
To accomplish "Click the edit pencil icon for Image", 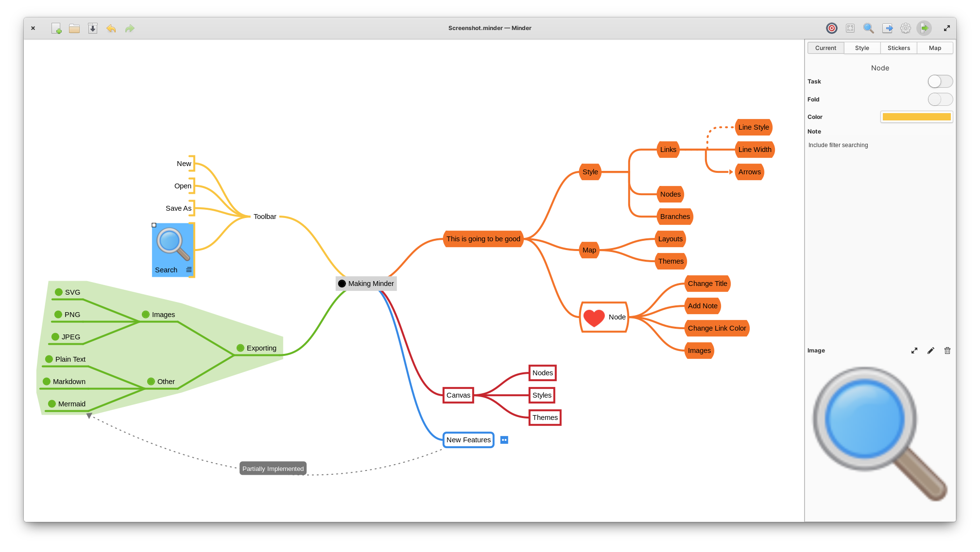I will pyautogui.click(x=931, y=351).
